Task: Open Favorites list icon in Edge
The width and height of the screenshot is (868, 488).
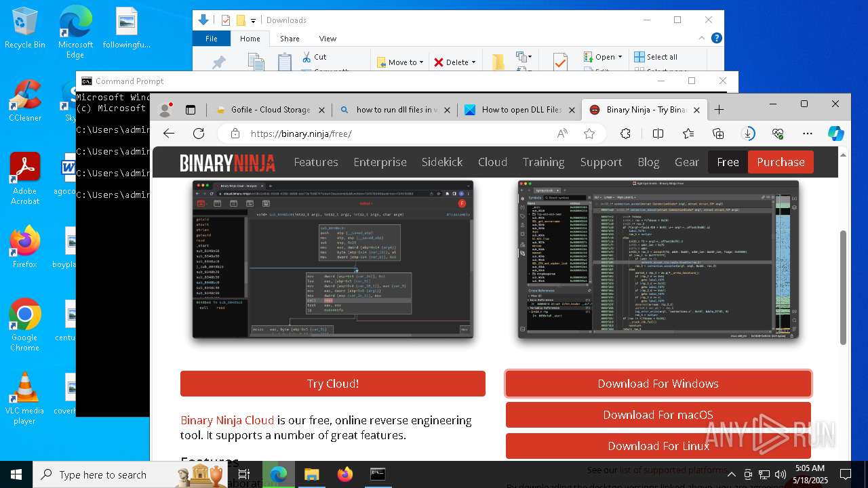Action: click(688, 134)
